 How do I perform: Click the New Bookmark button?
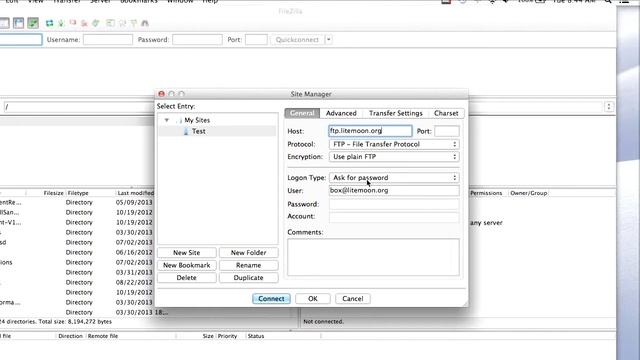(x=187, y=265)
